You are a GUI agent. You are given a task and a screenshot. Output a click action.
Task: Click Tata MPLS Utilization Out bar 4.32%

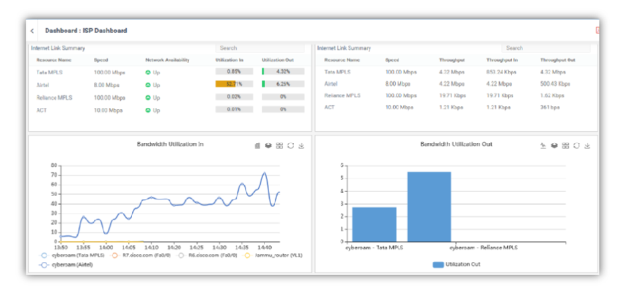tap(283, 71)
